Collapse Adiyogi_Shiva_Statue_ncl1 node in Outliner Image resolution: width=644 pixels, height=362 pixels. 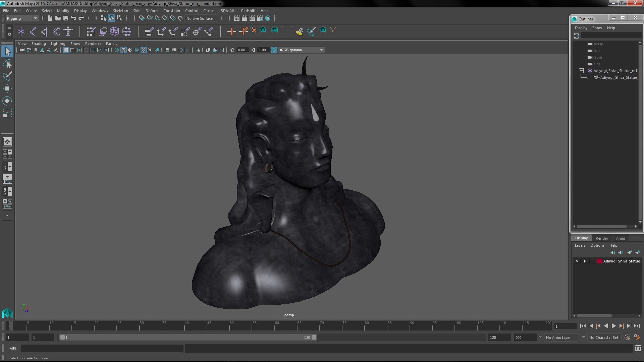(581, 71)
